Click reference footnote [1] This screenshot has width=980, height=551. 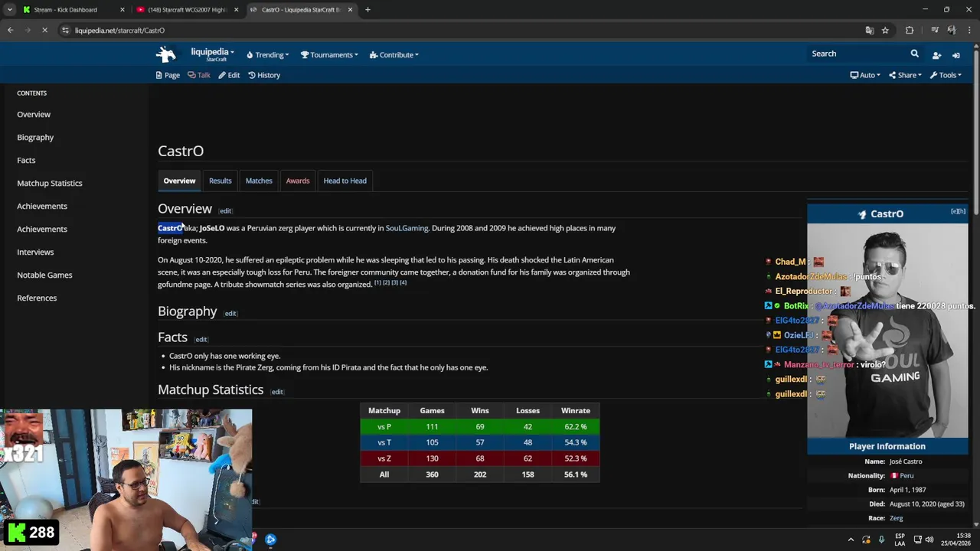pyautogui.click(x=377, y=282)
